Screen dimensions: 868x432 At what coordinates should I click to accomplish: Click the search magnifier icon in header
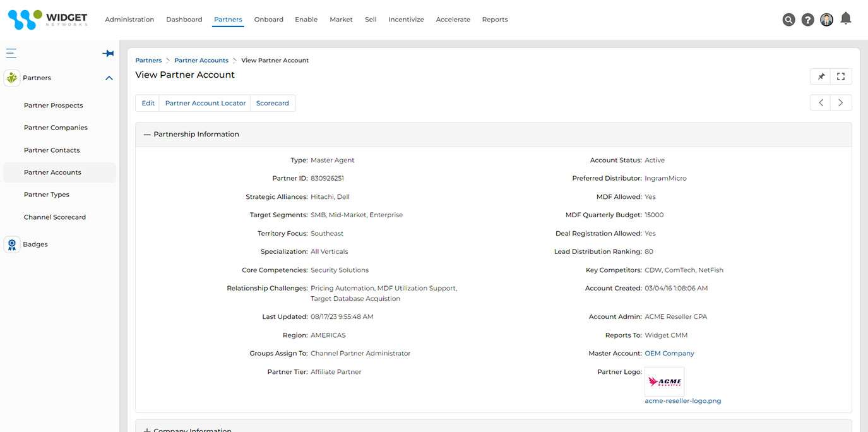coord(788,20)
